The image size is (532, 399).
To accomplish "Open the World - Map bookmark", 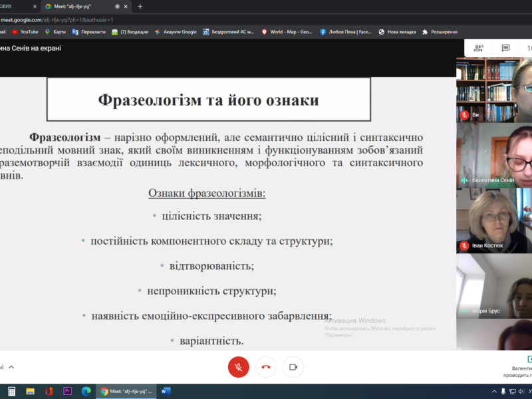I will (285, 31).
